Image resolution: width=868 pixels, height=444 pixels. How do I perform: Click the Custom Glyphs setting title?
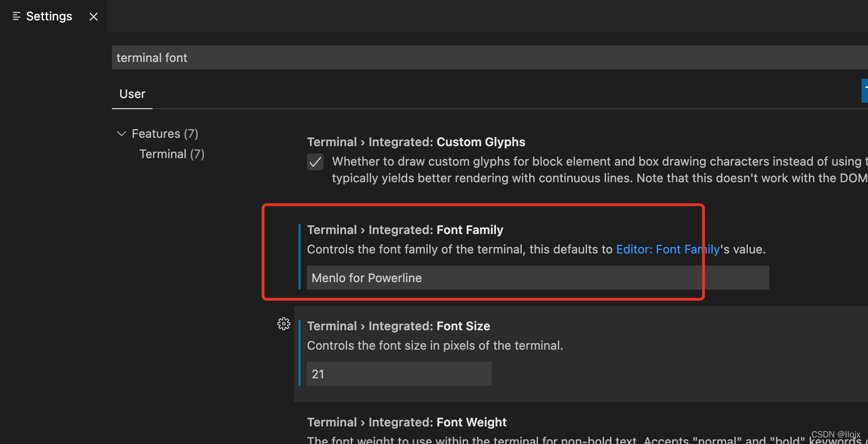[x=416, y=142]
